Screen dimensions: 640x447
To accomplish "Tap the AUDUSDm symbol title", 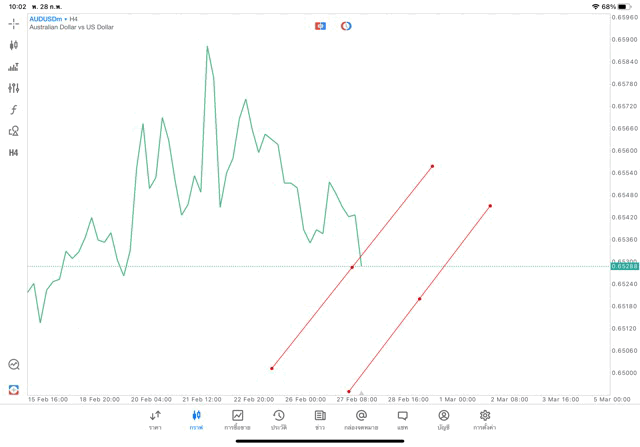I will (47, 18).
